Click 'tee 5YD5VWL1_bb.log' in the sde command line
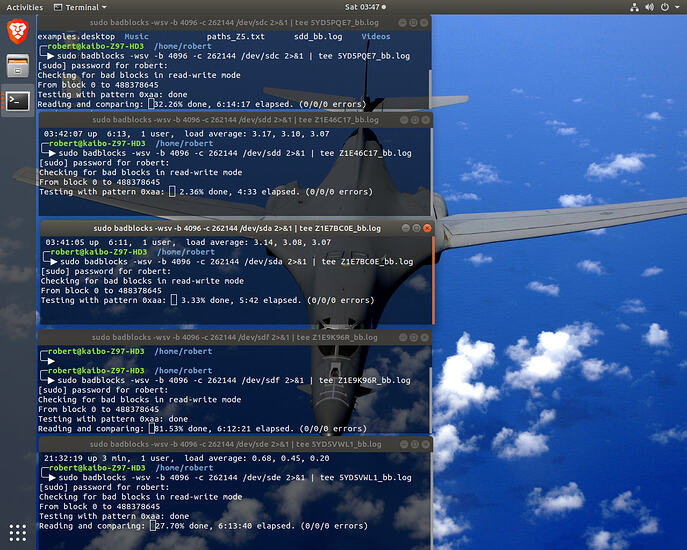Screen dimensions: 687x550 click(x=366, y=477)
